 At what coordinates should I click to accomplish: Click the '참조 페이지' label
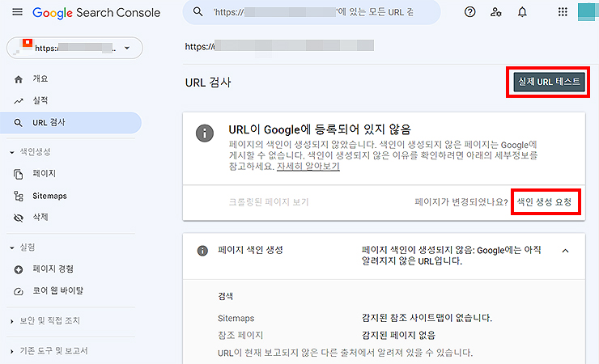point(240,335)
